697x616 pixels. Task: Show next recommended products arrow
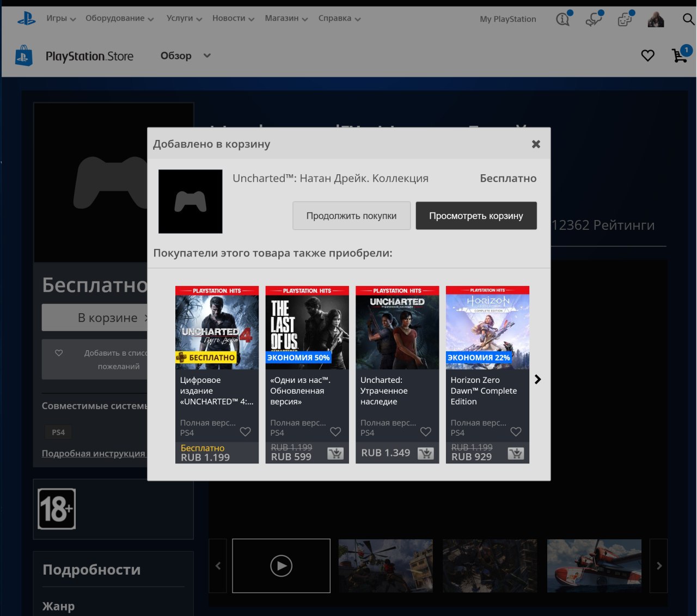538,380
